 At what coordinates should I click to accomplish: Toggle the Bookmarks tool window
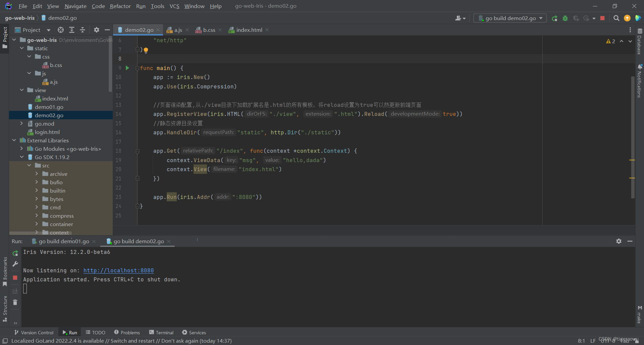click(x=5, y=272)
